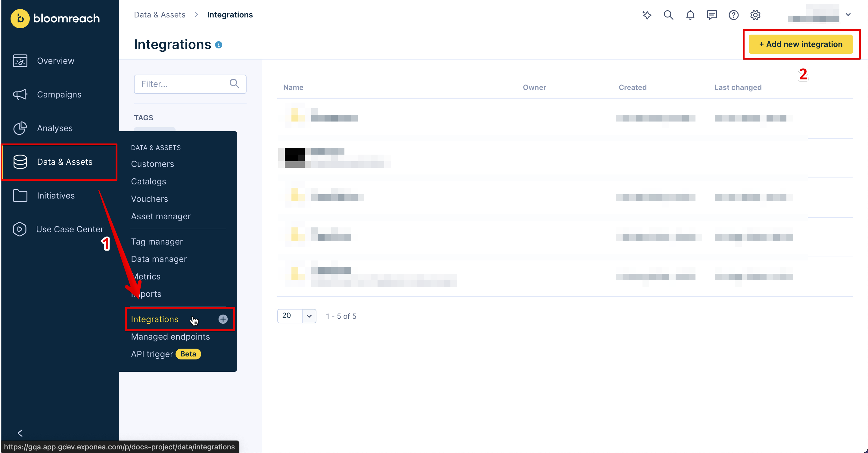Click the Bloomreach logo
The image size is (868, 453).
coord(55,18)
